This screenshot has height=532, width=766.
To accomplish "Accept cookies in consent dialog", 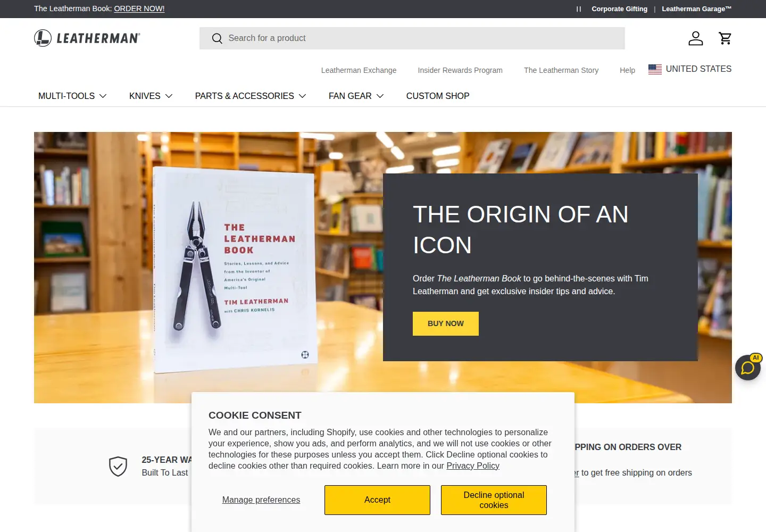I will point(377,500).
